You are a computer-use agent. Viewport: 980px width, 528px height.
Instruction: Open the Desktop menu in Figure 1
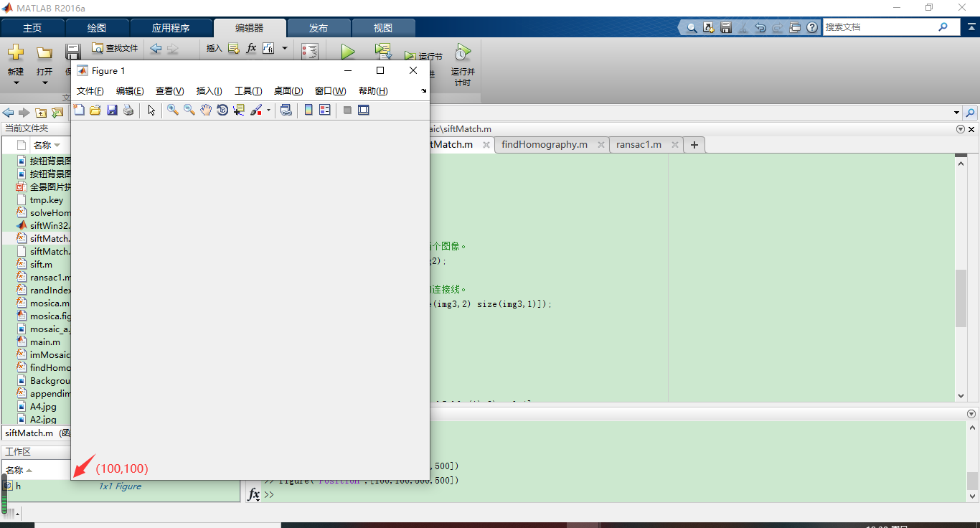288,91
